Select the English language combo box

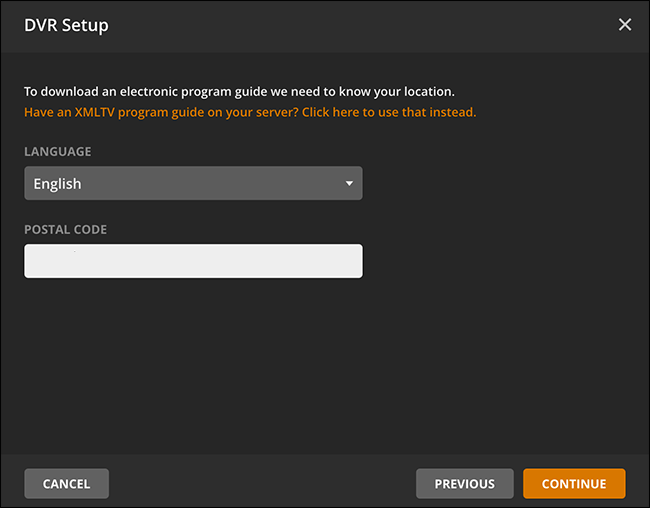193,184
